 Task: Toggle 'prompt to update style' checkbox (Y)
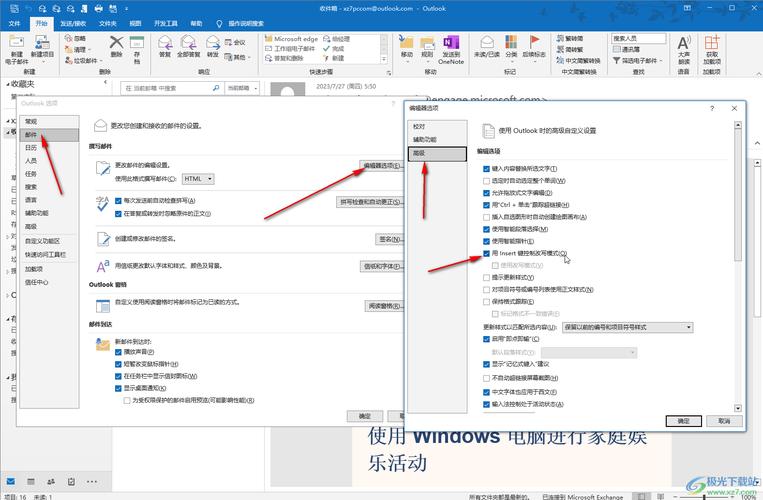click(x=486, y=278)
